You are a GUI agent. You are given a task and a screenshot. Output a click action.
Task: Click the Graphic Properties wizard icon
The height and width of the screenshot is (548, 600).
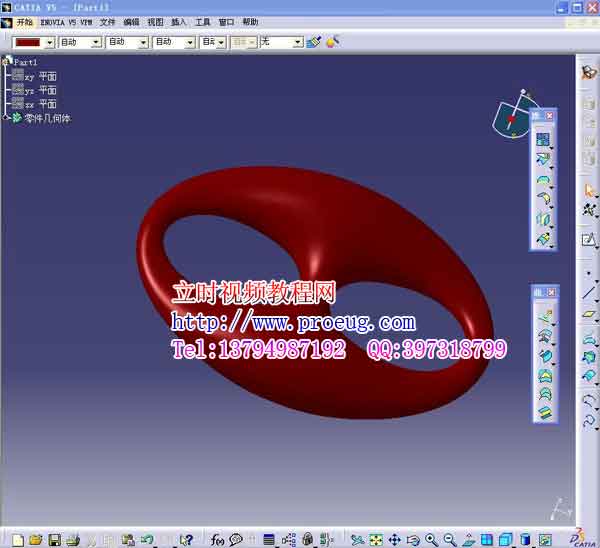[333, 42]
